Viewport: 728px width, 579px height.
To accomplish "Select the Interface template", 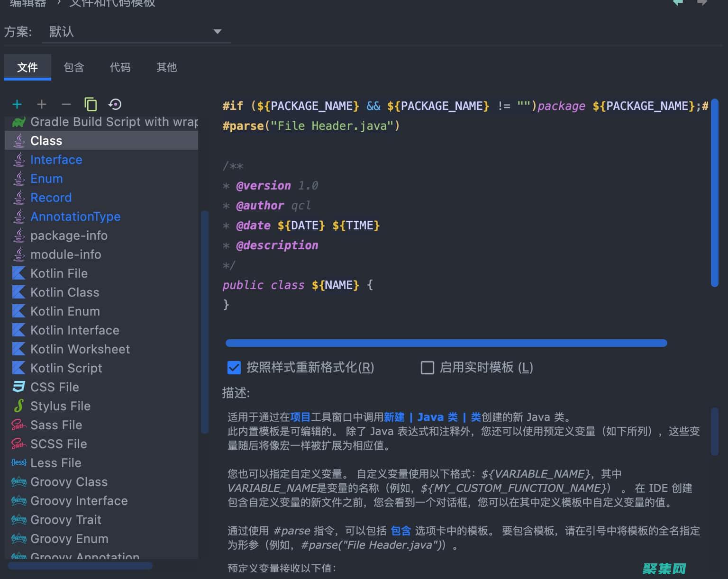I will (56, 160).
